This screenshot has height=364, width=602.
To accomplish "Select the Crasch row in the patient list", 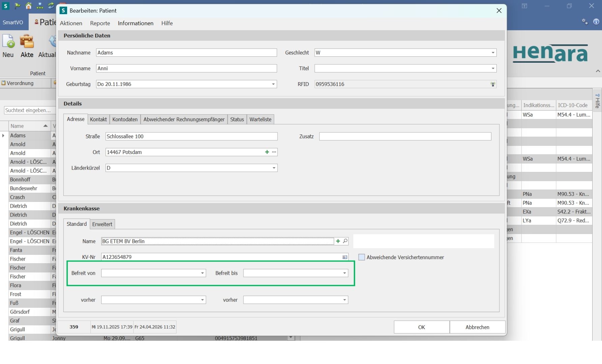I will coord(30,197).
